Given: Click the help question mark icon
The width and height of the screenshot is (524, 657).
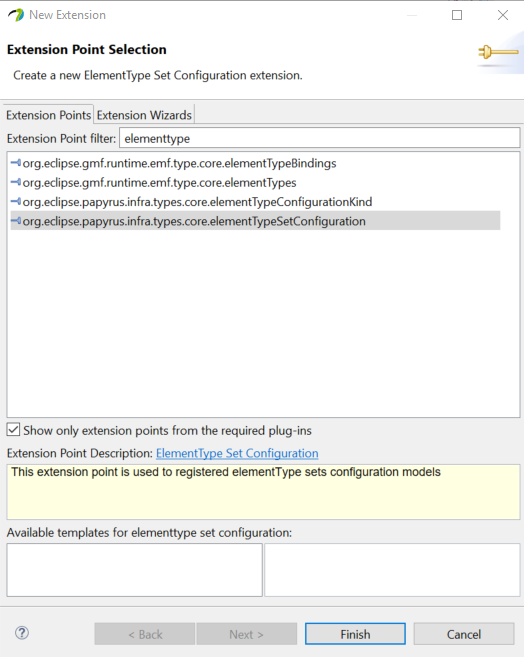Looking at the screenshot, I should (22, 633).
